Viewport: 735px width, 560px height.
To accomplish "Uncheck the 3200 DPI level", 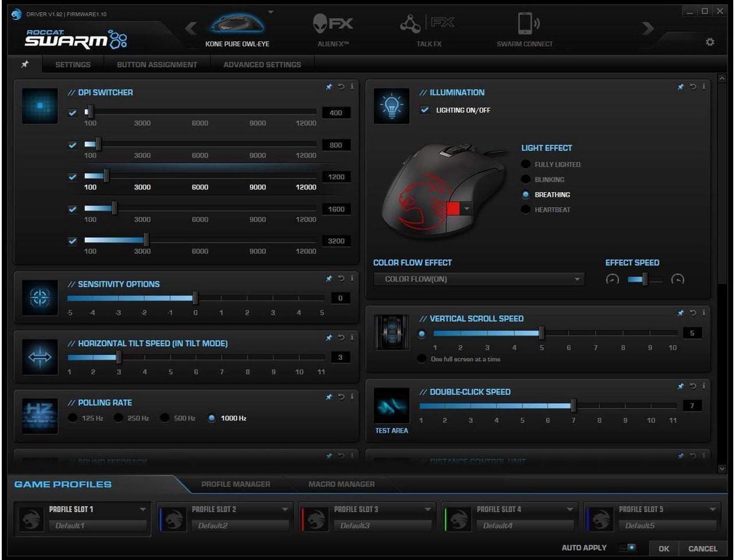I will (72, 241).
